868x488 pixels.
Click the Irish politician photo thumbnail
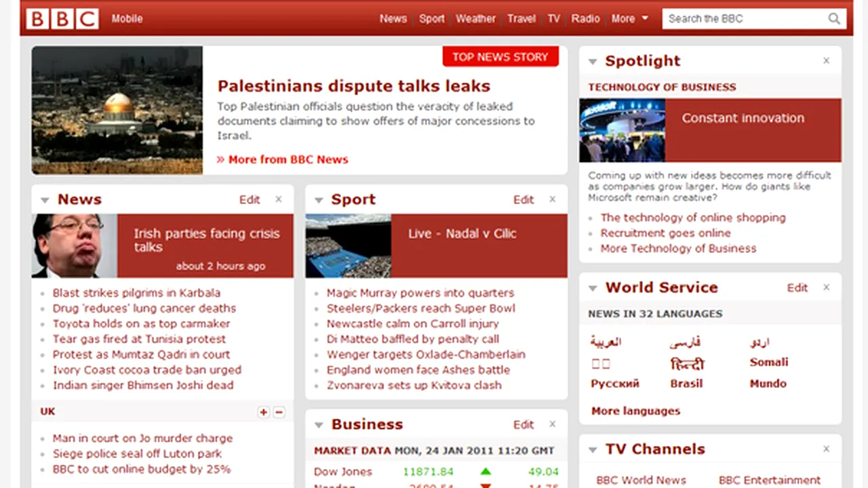[75, 246]
